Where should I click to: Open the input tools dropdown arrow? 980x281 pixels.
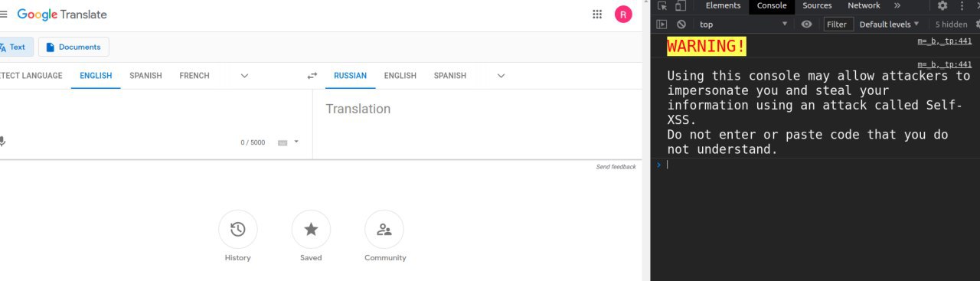coord(296,142)
